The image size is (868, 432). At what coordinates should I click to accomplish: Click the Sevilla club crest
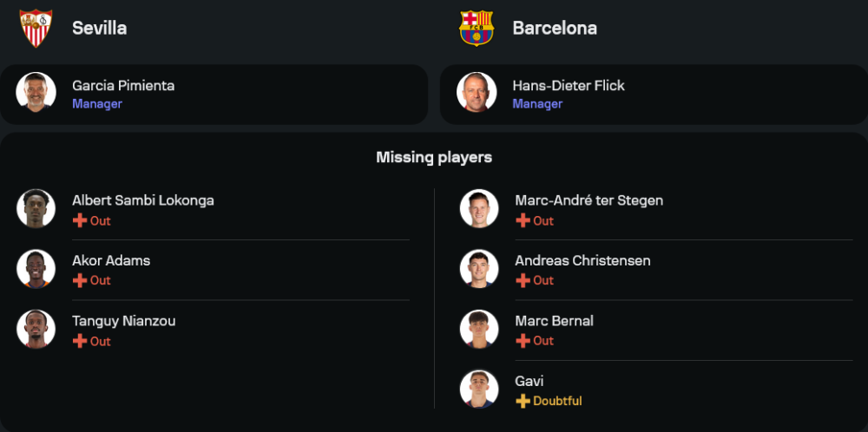click(36, 28)
